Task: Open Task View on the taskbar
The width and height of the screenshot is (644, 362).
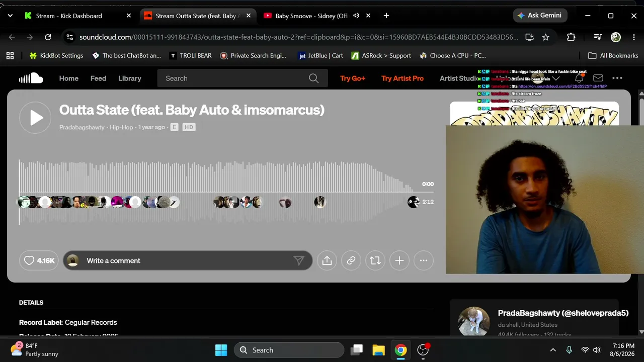Action: coord(357,350)
